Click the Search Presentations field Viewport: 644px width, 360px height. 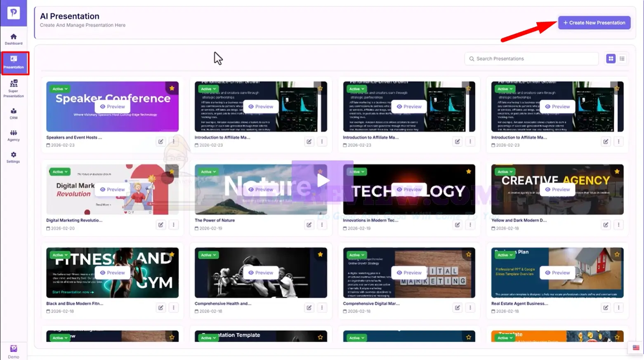pos(531,59)
